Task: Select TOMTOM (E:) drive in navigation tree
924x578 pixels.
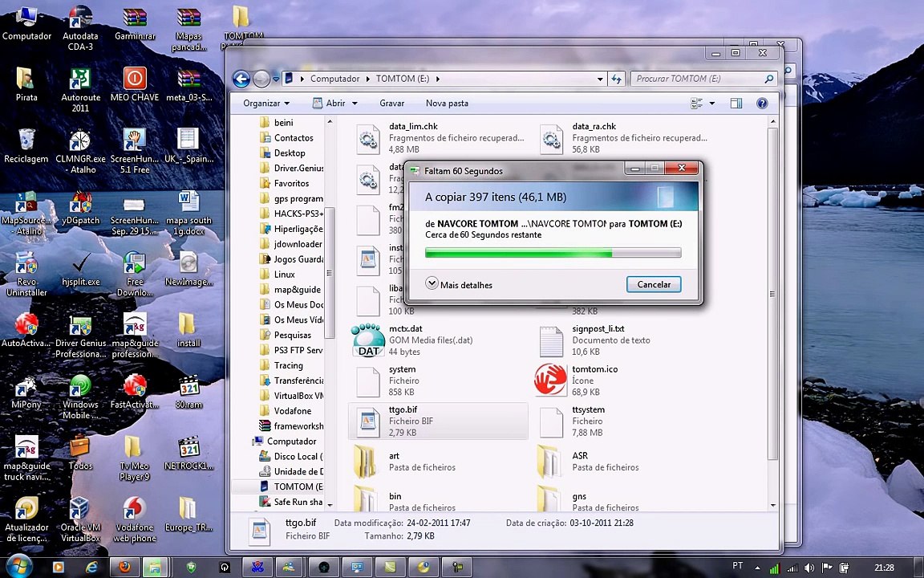Action: pyautogui.click(x=290, y=486)
